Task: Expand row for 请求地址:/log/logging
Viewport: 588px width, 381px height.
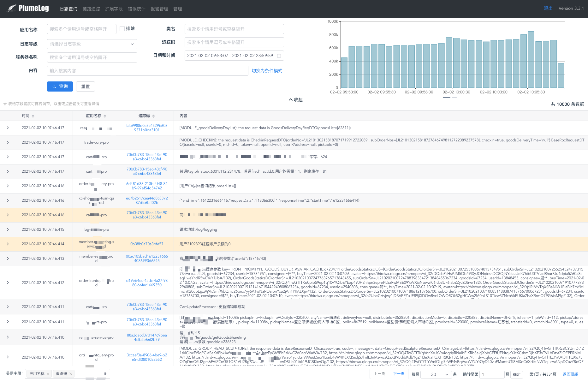Action: tap(8, 229)
